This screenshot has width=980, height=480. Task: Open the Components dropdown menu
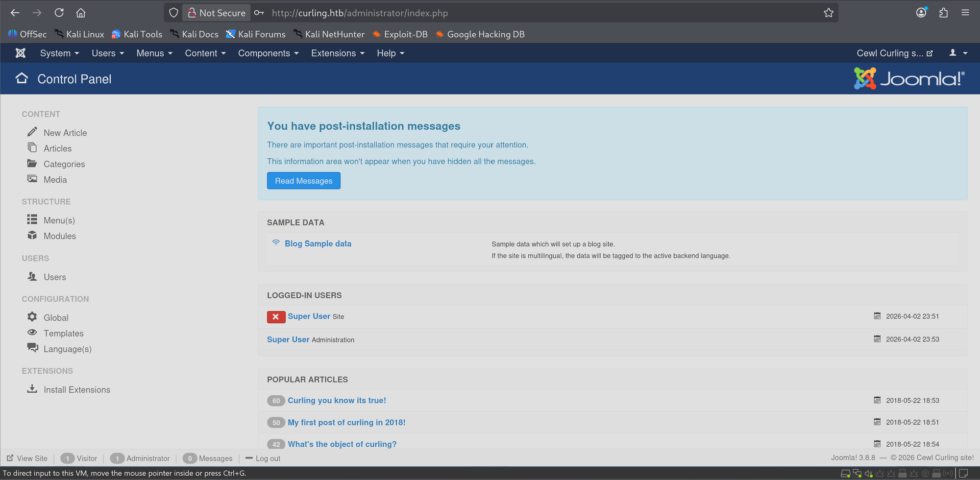268,53
